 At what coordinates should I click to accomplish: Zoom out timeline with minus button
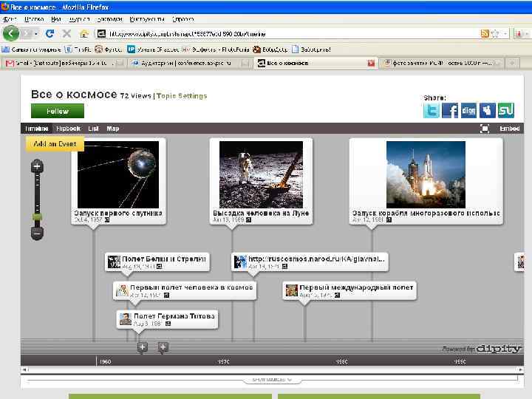pyautogui.click(x=37, y=233)
